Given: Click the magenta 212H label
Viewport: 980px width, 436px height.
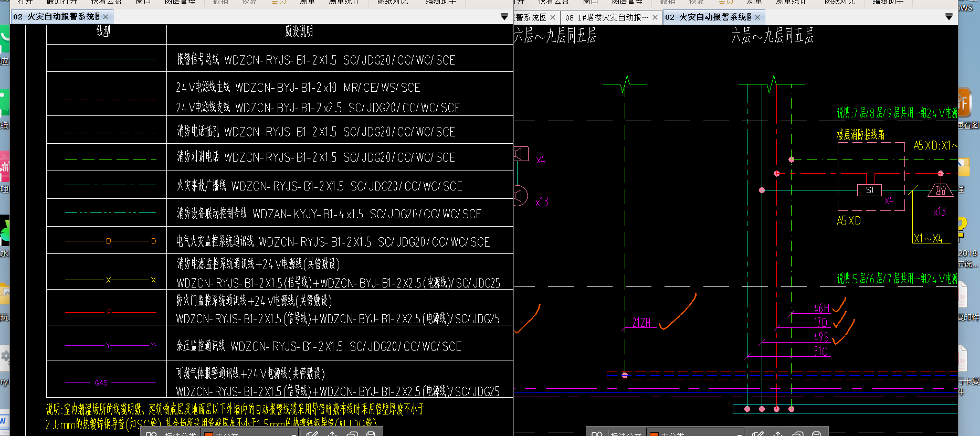Looking at the screenshot, I should (641, 323).
